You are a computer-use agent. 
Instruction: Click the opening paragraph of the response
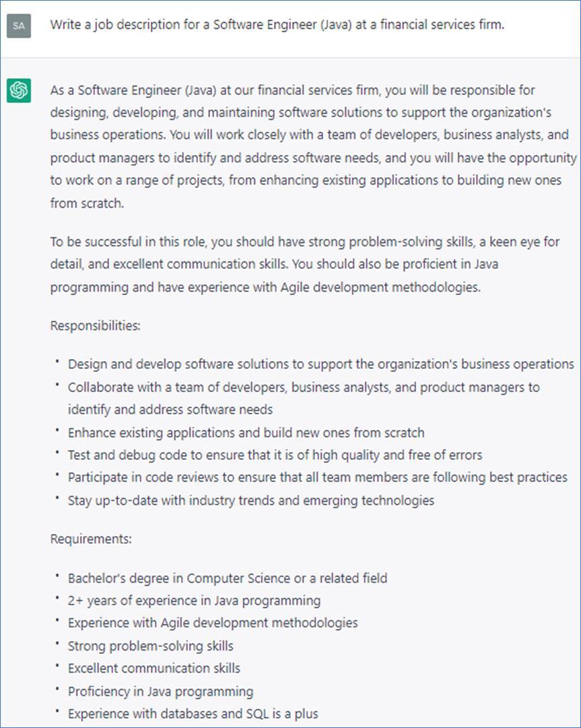point(313,146)
